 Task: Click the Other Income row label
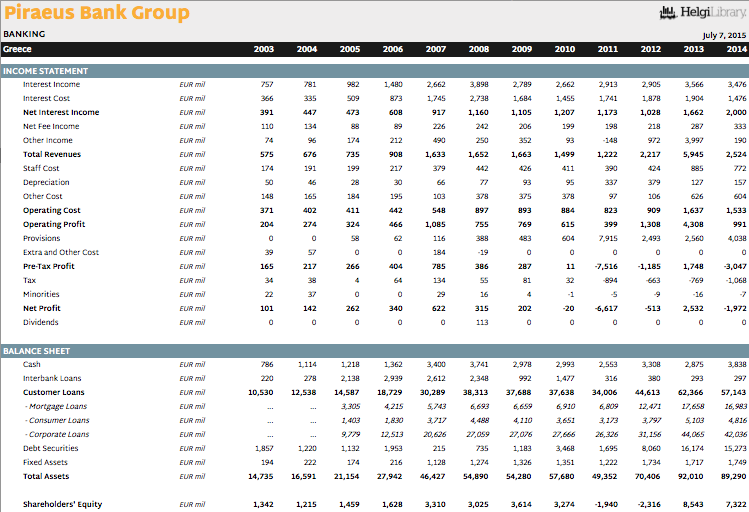48,140
